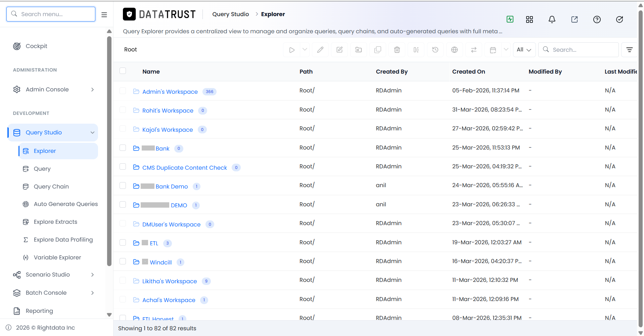Click the DataTrust shield logo

(129, 14)
